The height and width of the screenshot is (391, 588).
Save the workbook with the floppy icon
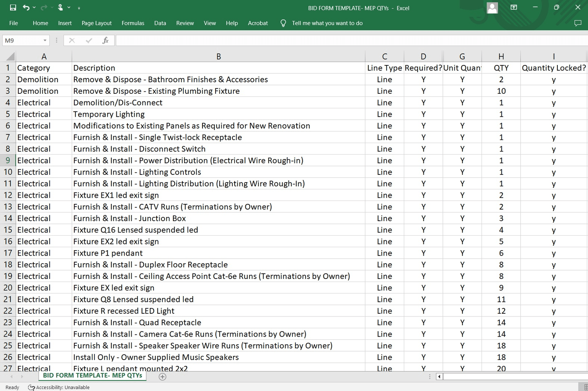click(x=13, y=8)
